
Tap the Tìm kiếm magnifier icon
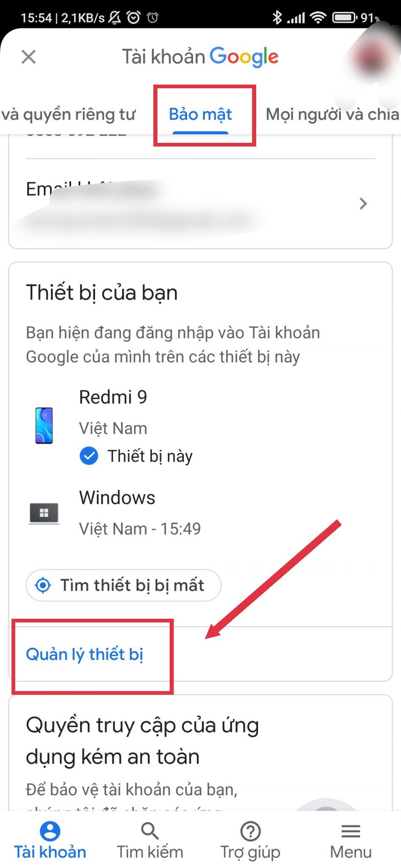pos(150,831)
